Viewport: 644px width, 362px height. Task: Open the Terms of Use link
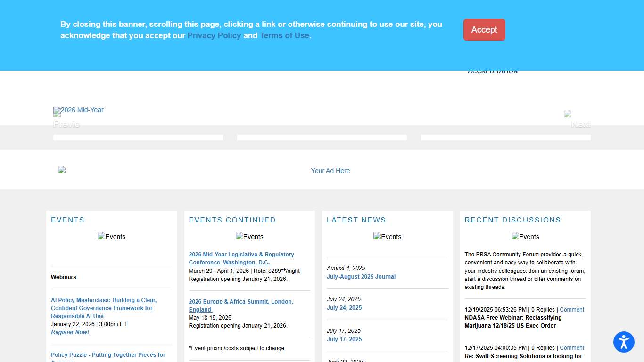point(284,35)
